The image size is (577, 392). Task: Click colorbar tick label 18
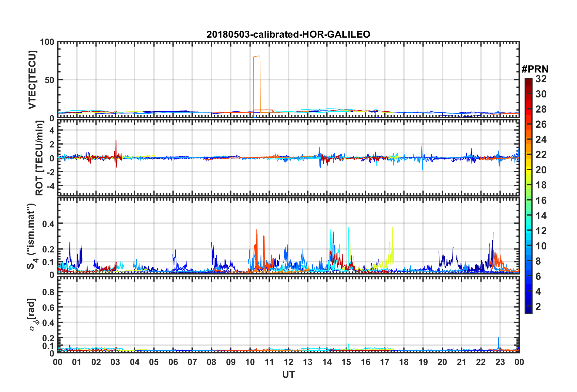coord(541,185)
